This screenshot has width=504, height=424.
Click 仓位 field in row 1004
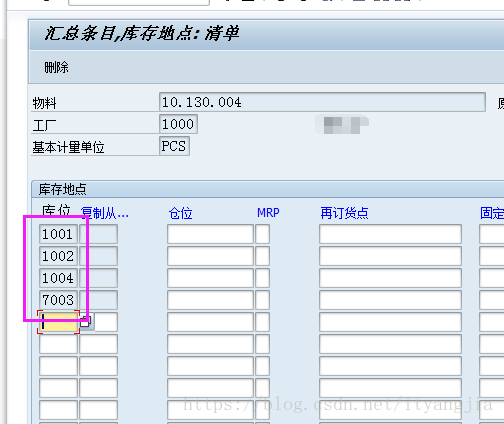(210, 278)
